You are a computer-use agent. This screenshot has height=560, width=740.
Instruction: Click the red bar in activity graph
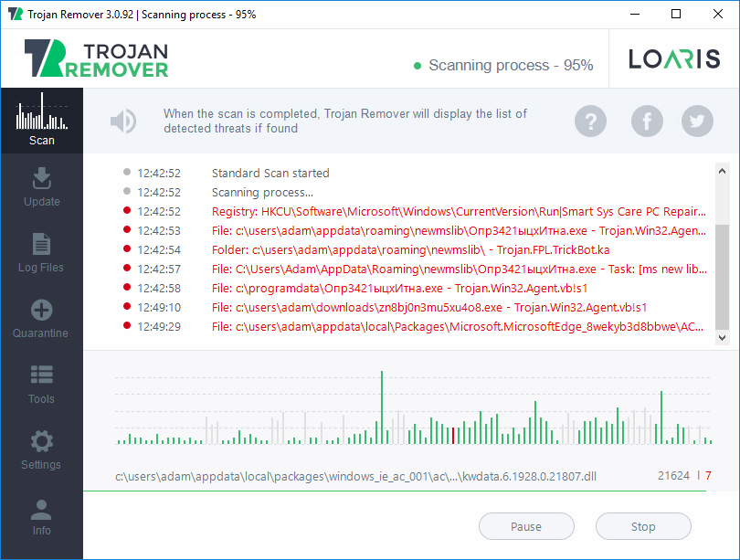point(453,436)
